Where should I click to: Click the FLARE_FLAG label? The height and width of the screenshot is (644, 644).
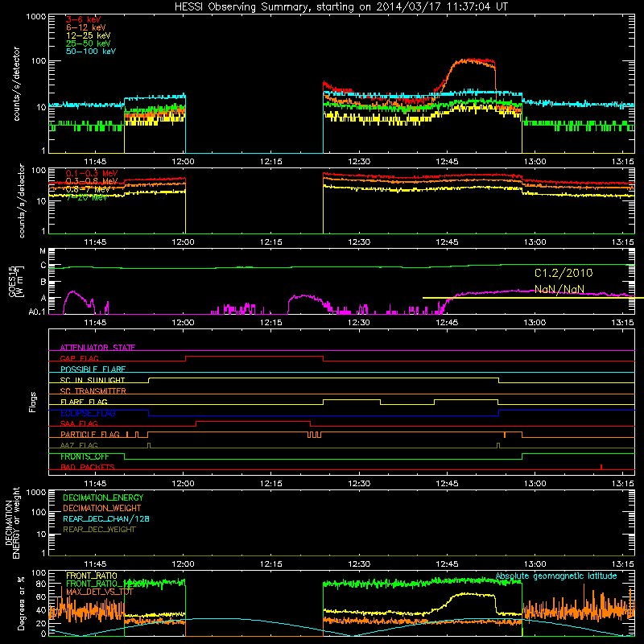[84, 402]
